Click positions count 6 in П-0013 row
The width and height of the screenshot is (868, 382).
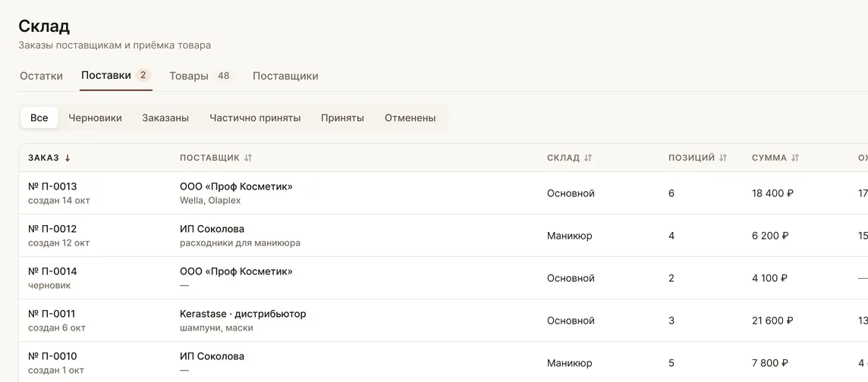671,193
